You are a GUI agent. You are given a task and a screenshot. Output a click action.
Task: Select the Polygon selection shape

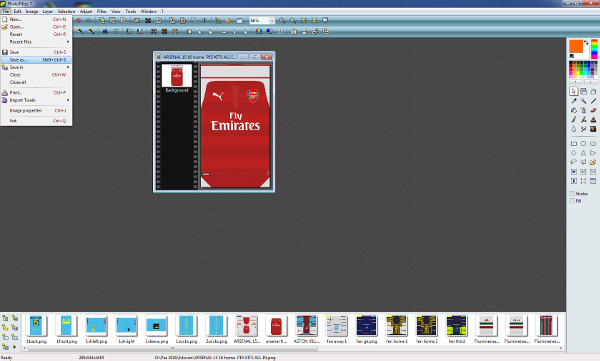tap(583, 162)
